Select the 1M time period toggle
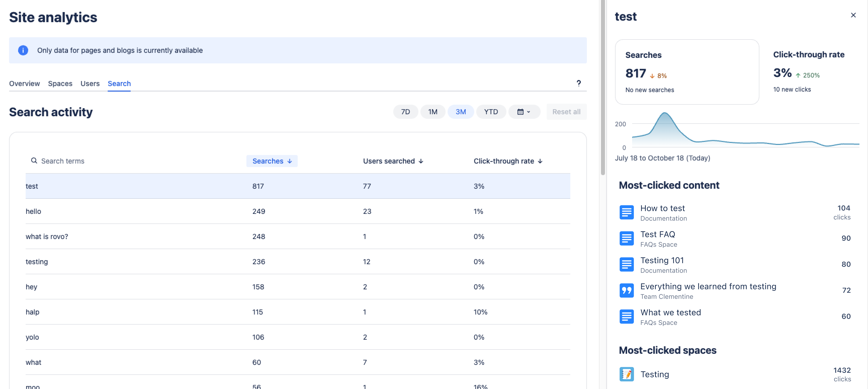 point(432,111)
